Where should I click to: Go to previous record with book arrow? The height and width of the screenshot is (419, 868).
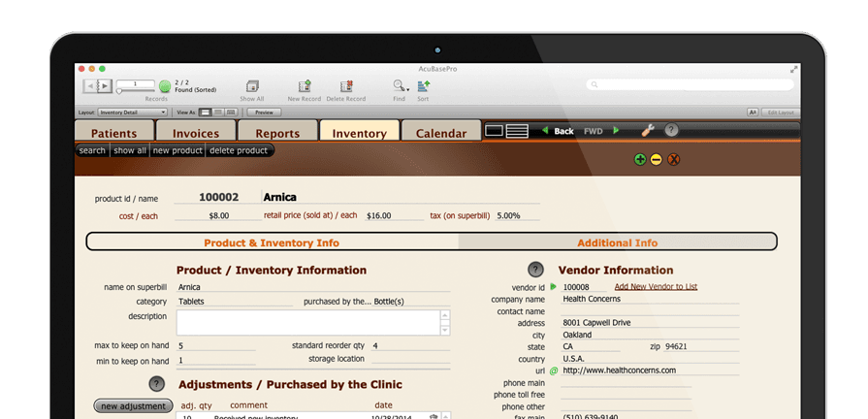coord(89,85)
